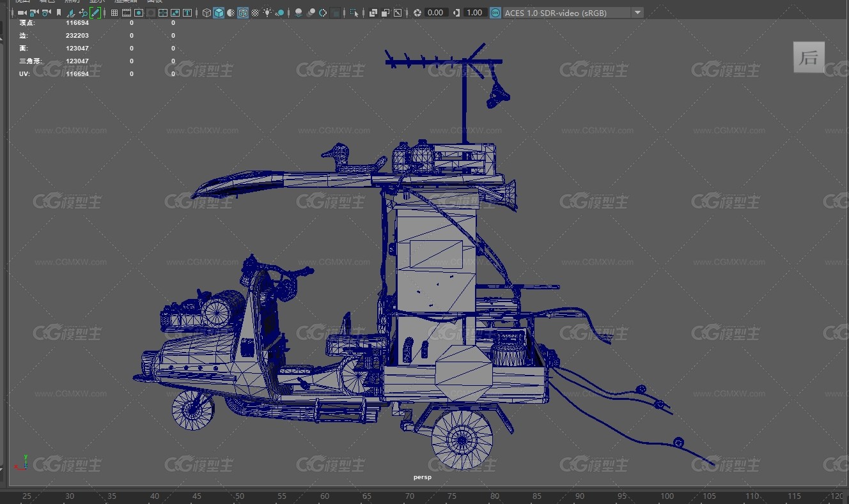Jump to frame 50 on timeline
Image resolution: width=849 pixels, height=504 pixels.
(240, 496)
